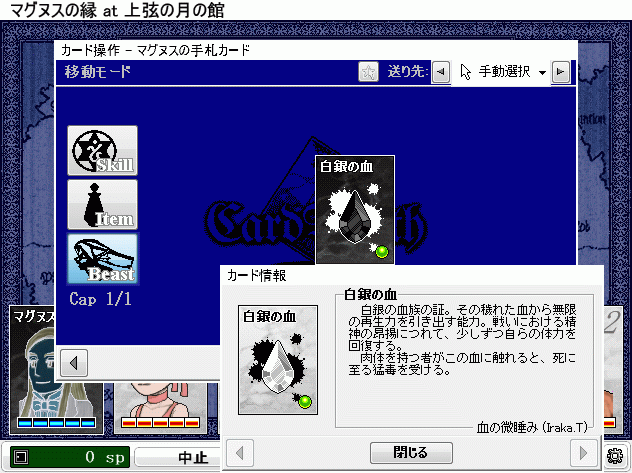The image size is (632, 473).
Task: Click the back arrow in card operation window
Action: (74, 363)
